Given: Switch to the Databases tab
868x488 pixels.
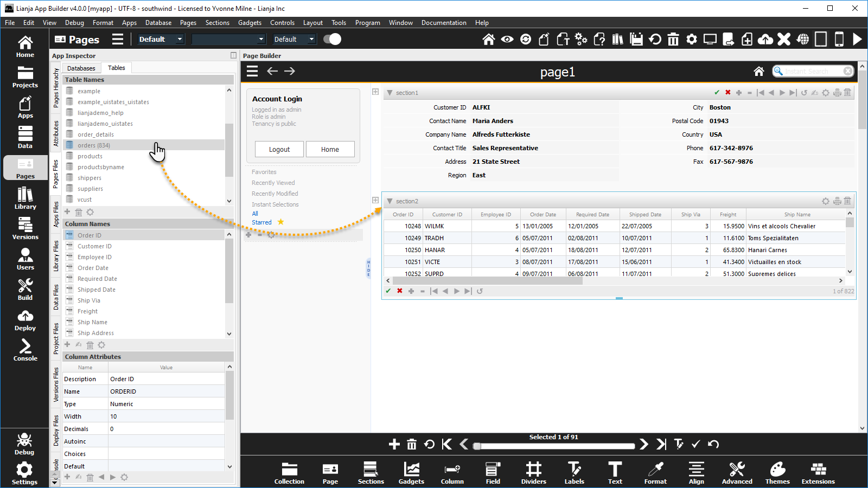Looking at the screenshot, I should pos(81,68).
